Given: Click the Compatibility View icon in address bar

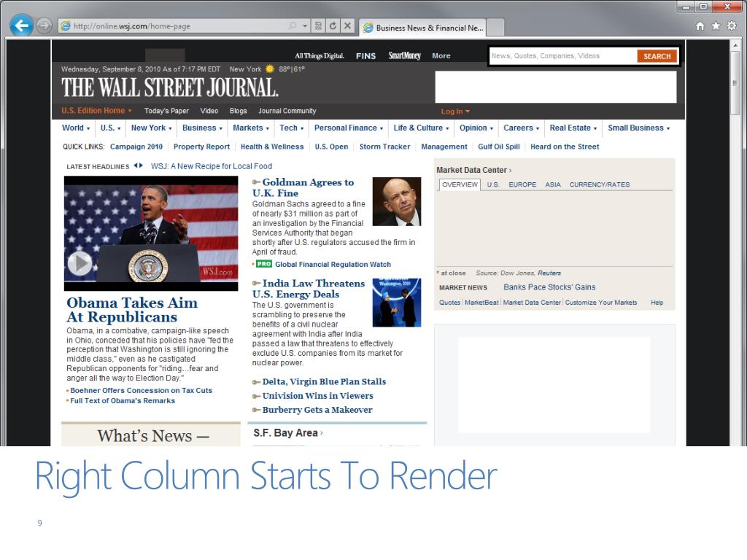Looking at the screenshot, I should (x=318, y=26).
